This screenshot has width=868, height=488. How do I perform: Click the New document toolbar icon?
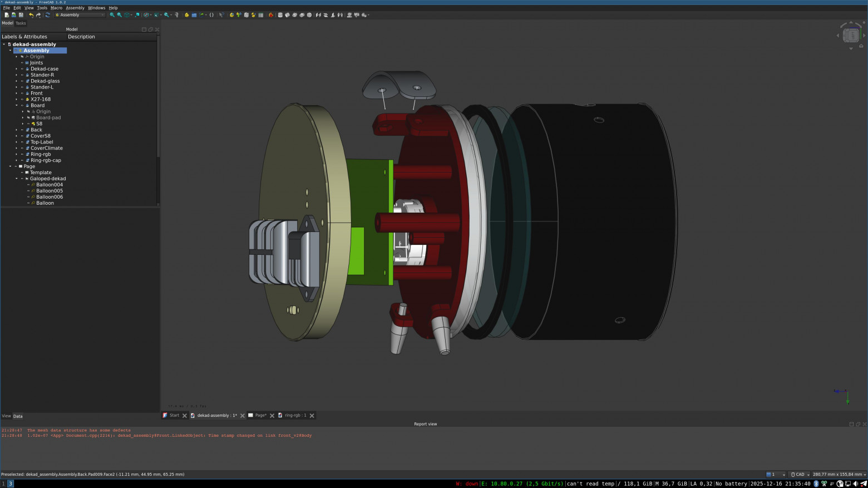7,15
